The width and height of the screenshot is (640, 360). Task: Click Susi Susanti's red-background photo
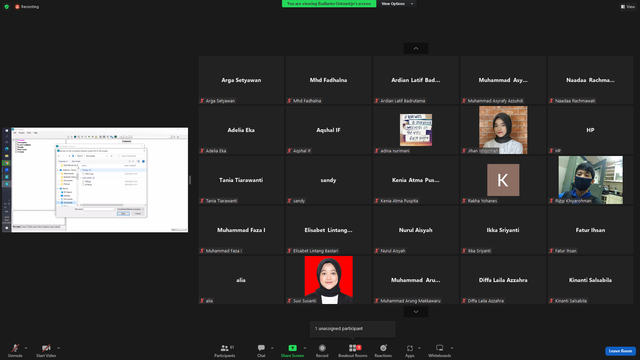(x=329, y=280)
